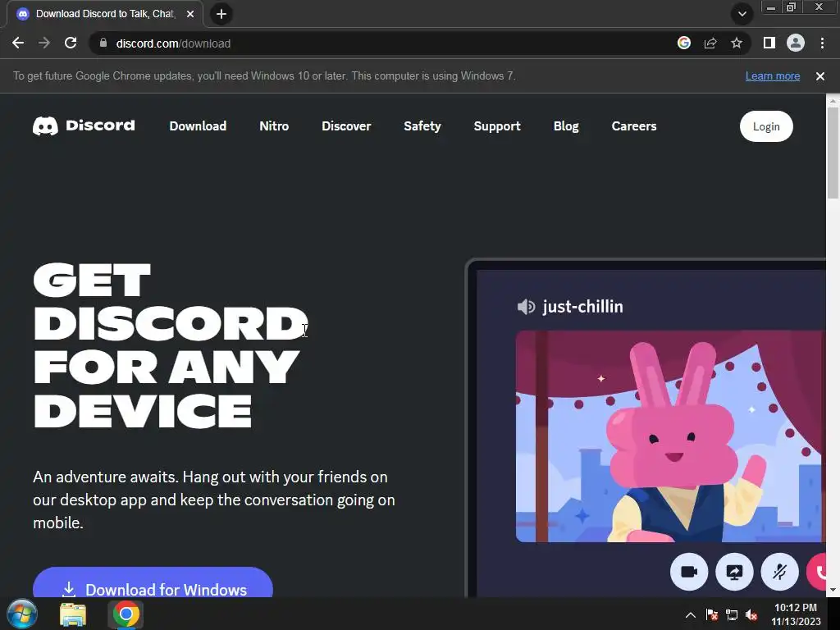The height and width of the screenshot is (630, 840).
Task: Go back with browser back arrow
Action: (18, 43)
